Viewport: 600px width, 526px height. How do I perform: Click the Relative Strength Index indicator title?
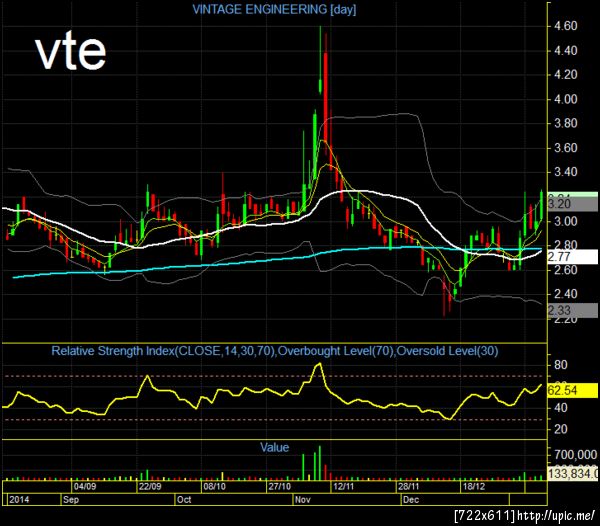click(275, 351)
